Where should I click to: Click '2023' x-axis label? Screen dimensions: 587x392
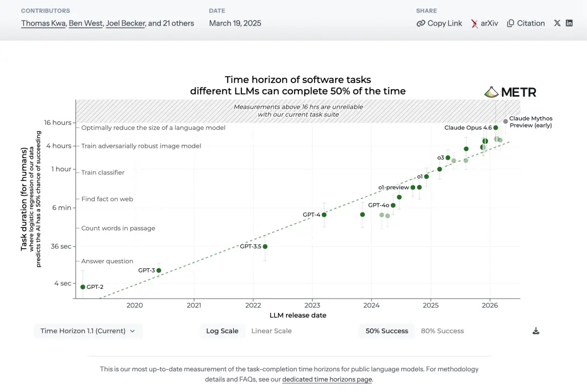[x=312, y=305]
